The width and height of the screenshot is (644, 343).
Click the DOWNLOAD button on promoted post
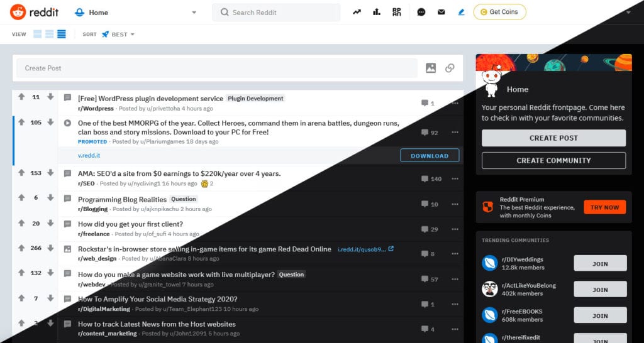tap(430, 156)
